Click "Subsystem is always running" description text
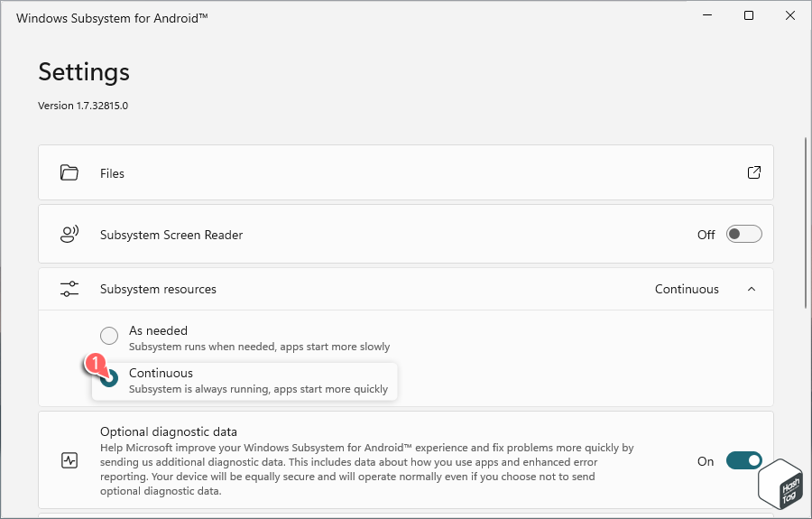Screen dimensions: 812x519 (x=258, y=389)
